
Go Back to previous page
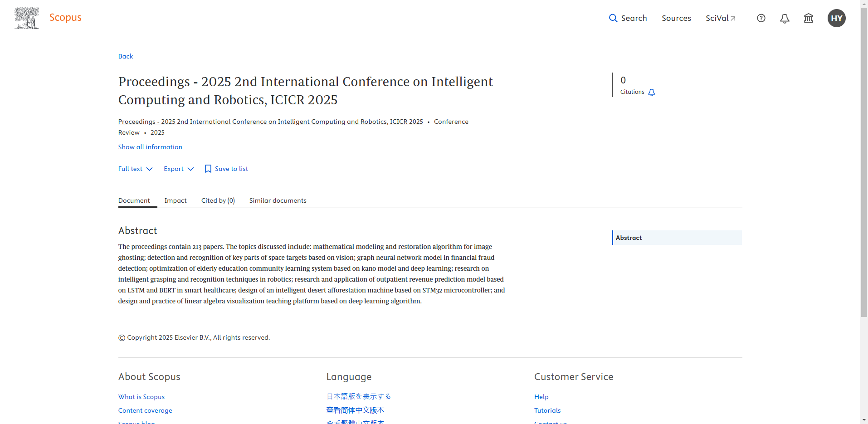pyautogui.click(x=126, y=56)
